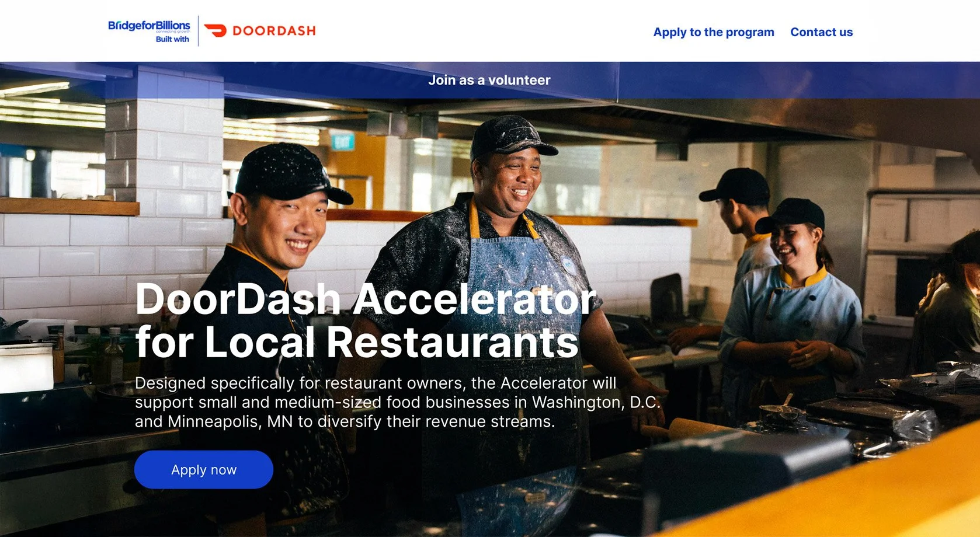Viewport: 980px width, 537px height.
Task: Click the DOORDASH wordmark in the header
Action: pos(274,31)
